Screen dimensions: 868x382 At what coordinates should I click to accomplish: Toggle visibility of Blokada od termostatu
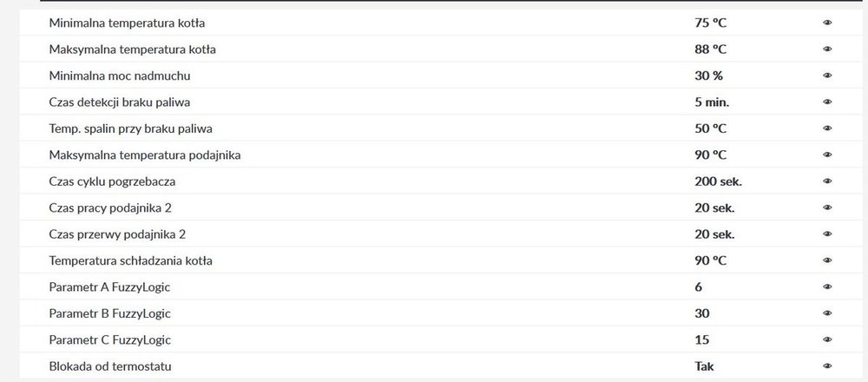[827, 366]
